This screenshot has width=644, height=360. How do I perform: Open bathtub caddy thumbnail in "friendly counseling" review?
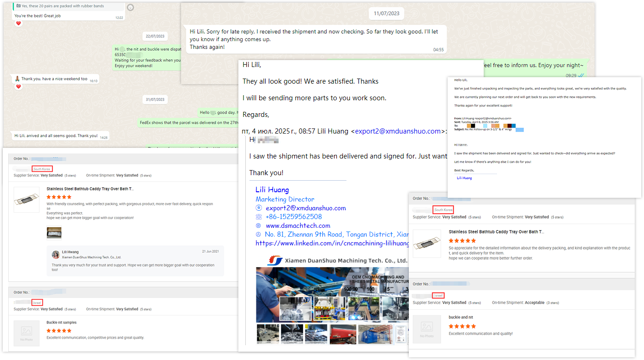click(26, 200)
